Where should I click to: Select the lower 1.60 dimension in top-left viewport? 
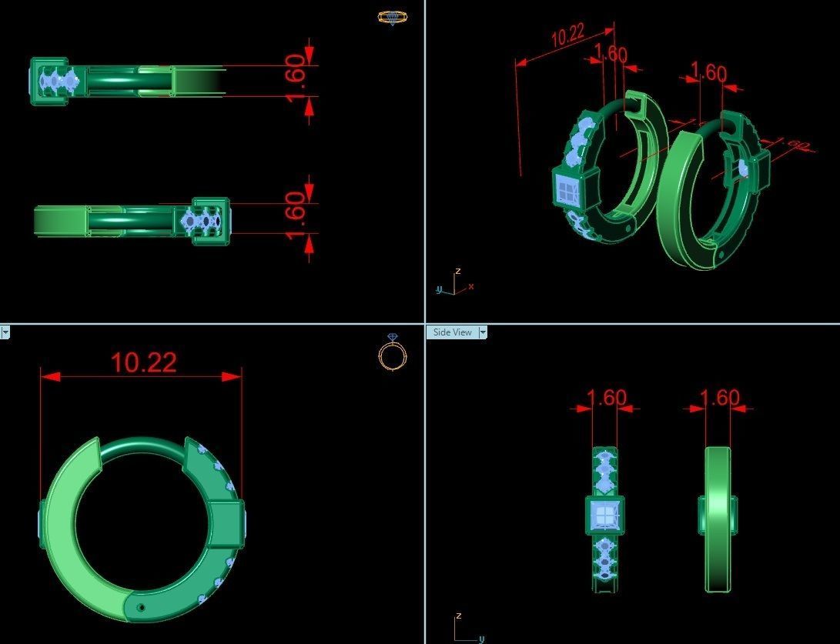coord(295,215)
